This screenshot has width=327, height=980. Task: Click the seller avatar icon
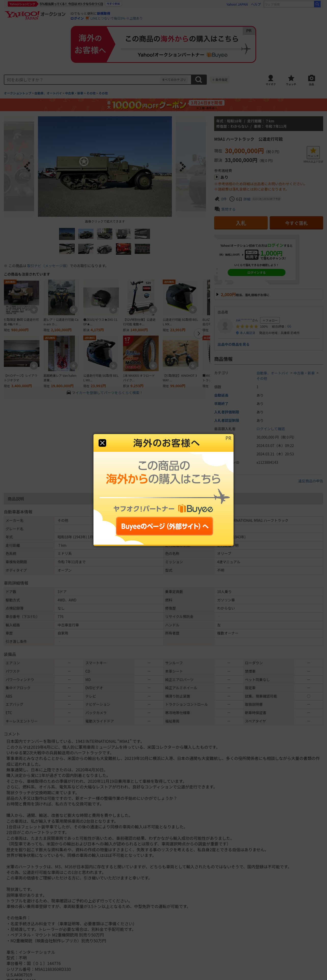[x=225, y=326]
